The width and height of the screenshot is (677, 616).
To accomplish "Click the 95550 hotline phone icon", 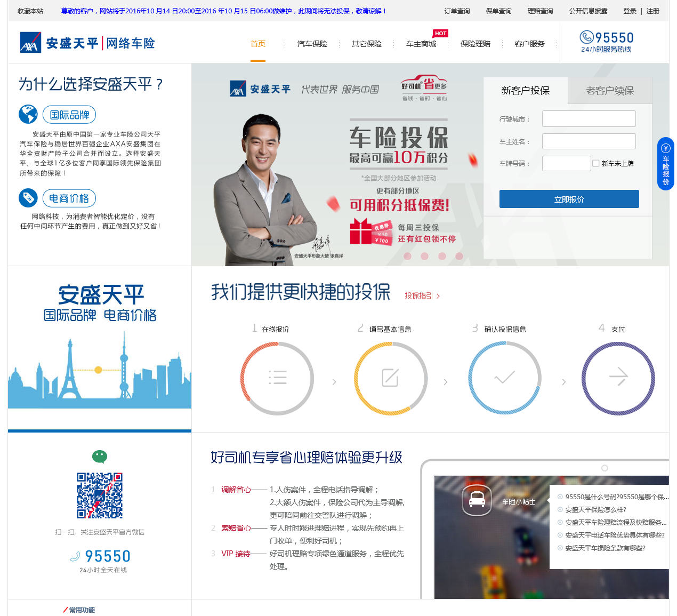I will (586, 37).
